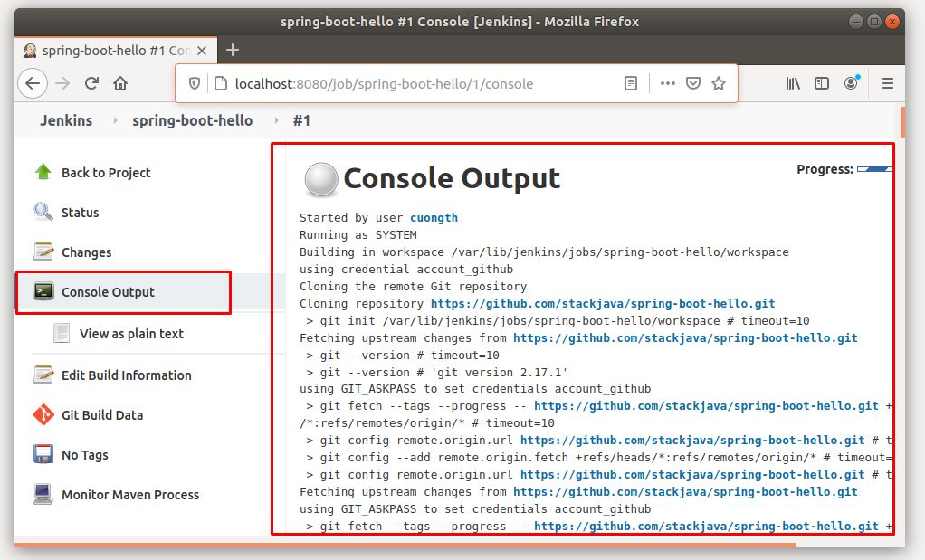Expand the breadcrumb arrow after spring-boot-hello

pyautogui.click(x=276, y=120)
